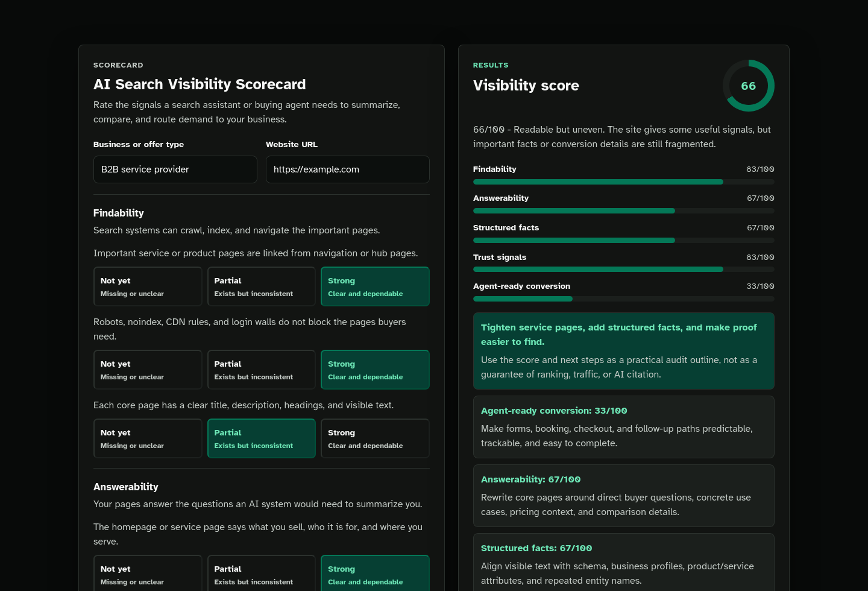The width and height of the screenshot is (868, 591).
Task: Click the Structured facts progress bar
Action: (x=624, y=240)
